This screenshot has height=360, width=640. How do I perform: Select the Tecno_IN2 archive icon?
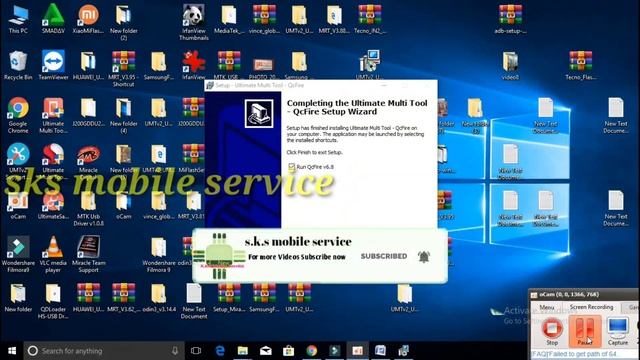pyautogui.click(x=369, y=19)
